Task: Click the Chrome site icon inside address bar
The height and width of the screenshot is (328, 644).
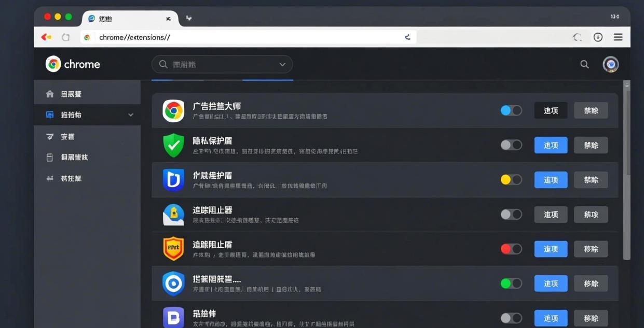Action: click(x=87, y=37)
